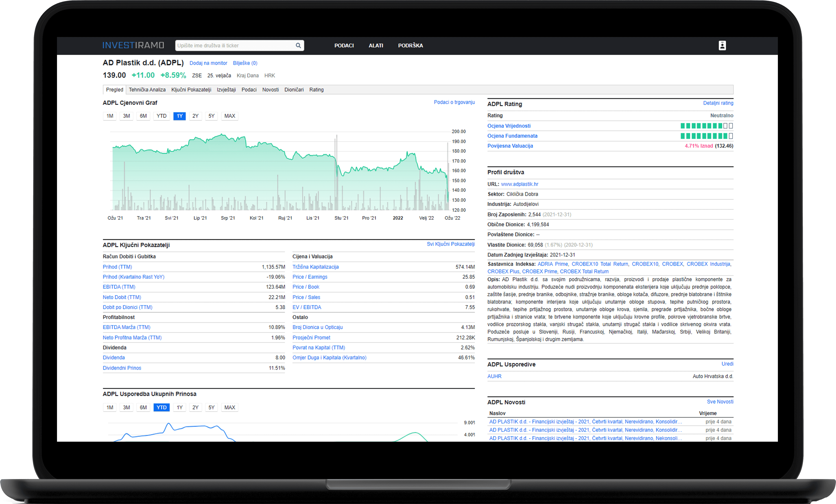Click the INVESTIRAMO logo

coord(133,45)
